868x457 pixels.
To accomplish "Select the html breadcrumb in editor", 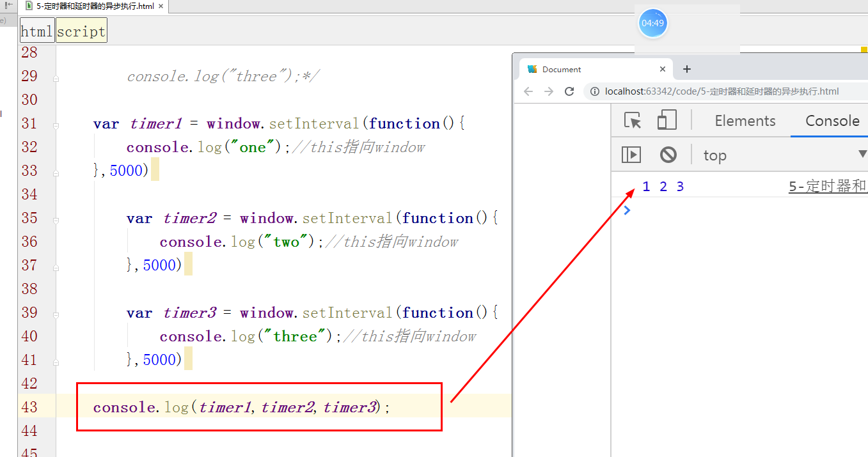I will pyautogui.click(x=37, y=31).
